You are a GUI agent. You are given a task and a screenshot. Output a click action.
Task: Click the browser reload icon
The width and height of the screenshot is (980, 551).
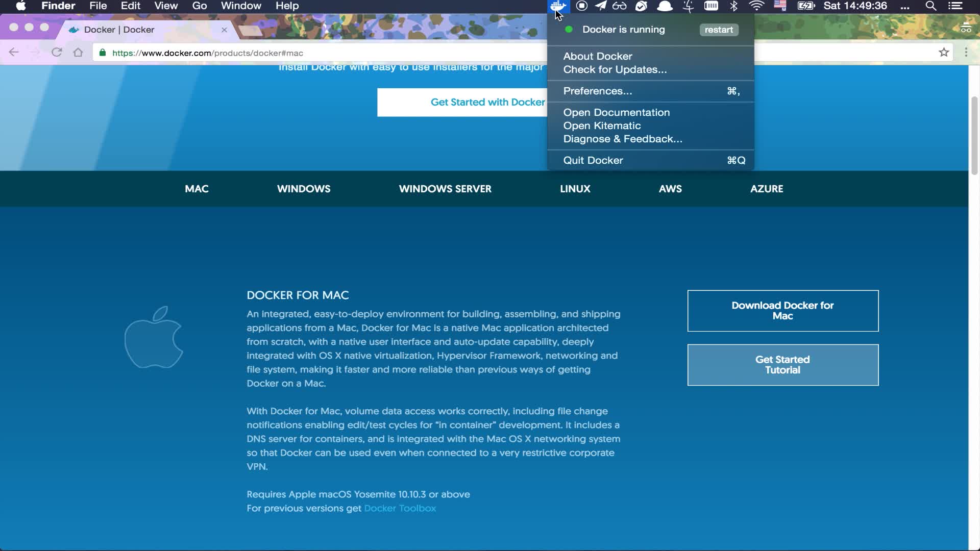pos(57,53)
